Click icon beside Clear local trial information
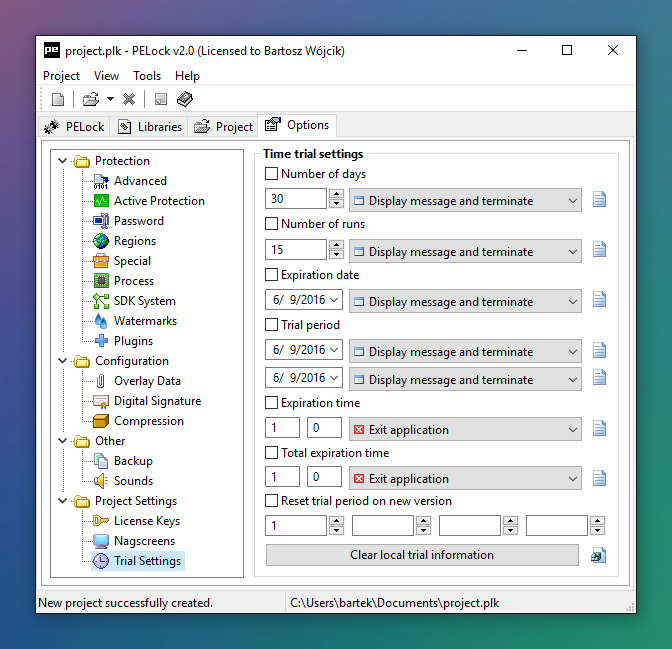 pos(598,555)
